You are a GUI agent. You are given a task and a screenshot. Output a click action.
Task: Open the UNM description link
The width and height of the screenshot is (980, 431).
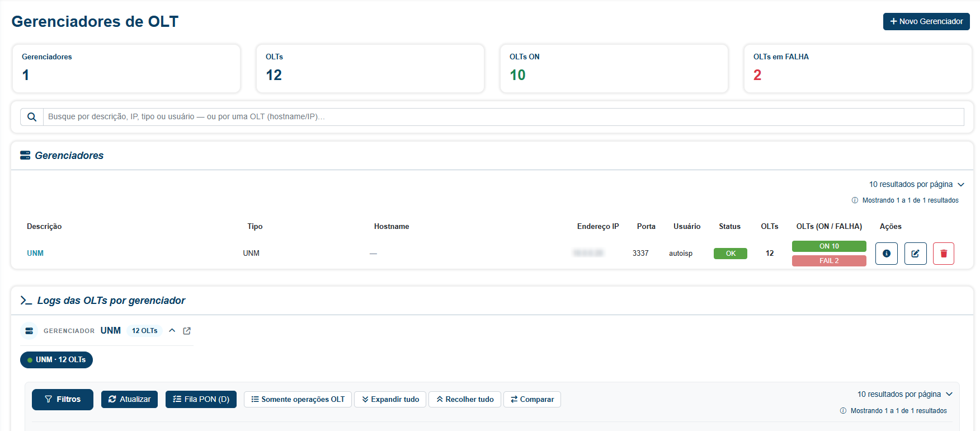point(35,254)
